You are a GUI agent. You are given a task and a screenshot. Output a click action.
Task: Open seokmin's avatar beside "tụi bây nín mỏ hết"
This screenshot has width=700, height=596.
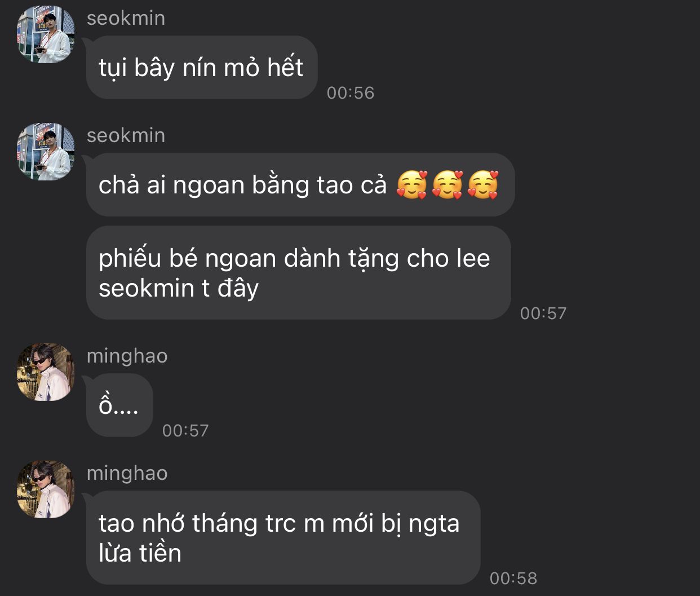click(x=46, y=34)
